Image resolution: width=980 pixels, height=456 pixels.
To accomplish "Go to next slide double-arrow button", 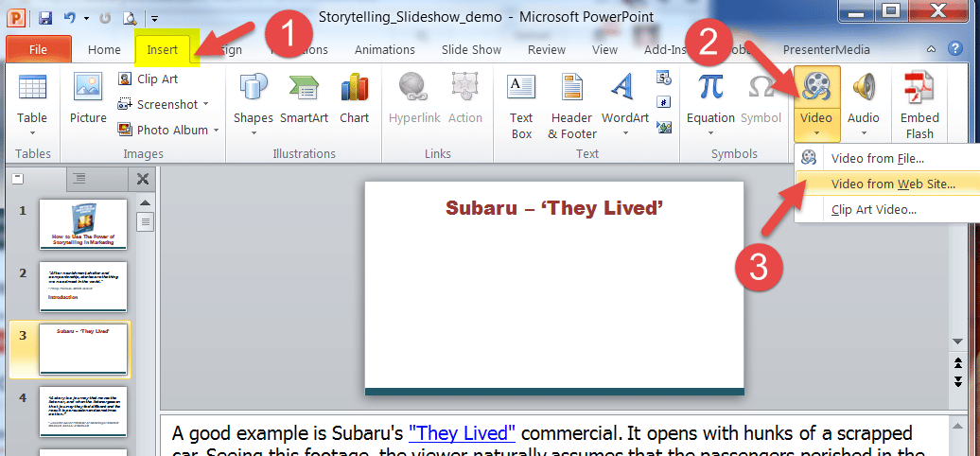I will pos(957,381).
